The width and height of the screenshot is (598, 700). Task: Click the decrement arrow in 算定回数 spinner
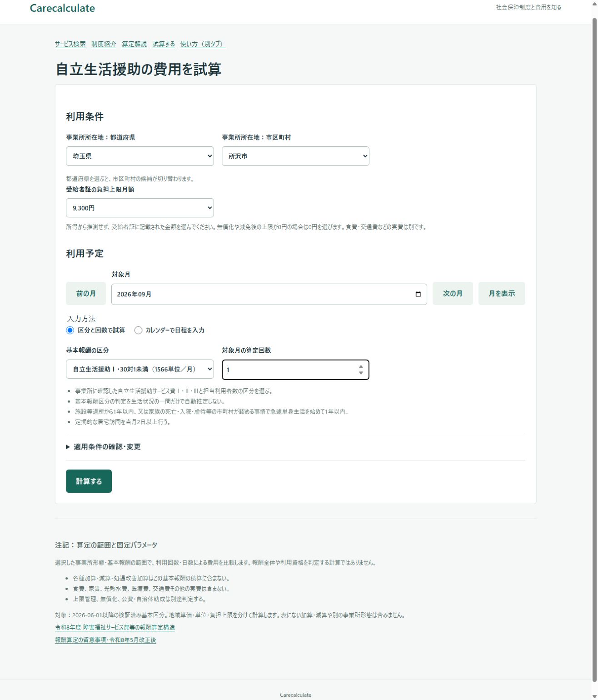pyautogui.click(x=361, y=373)
